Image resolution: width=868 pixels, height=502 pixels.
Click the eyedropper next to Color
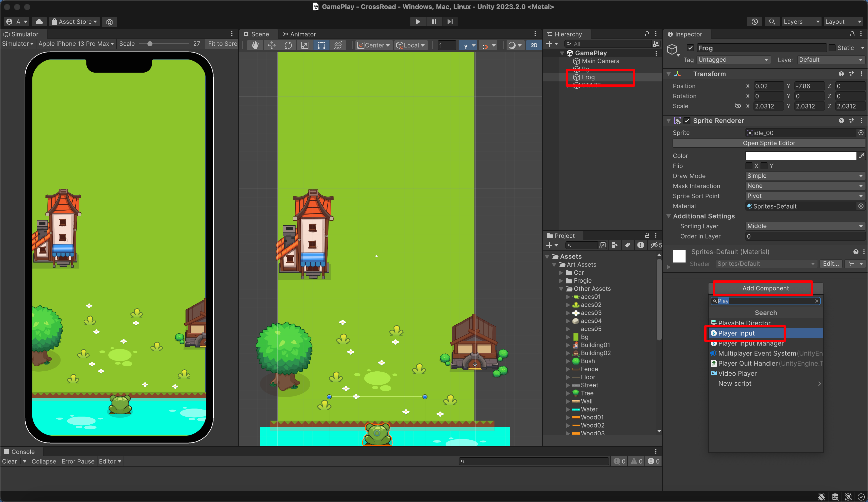click(861, 156)
